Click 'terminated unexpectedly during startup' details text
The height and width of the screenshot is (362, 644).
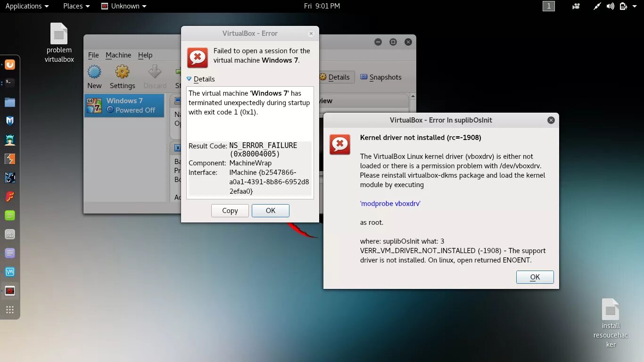click(249, 103)
